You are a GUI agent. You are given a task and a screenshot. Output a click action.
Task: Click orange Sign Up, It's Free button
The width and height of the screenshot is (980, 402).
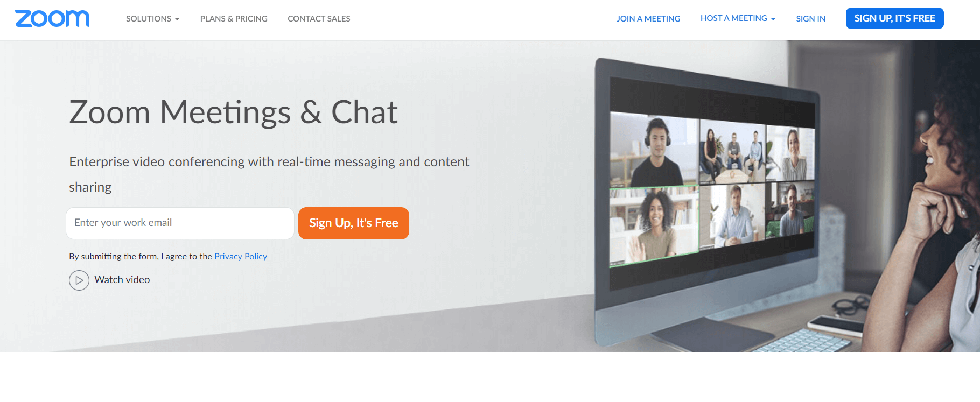point(354,223)
